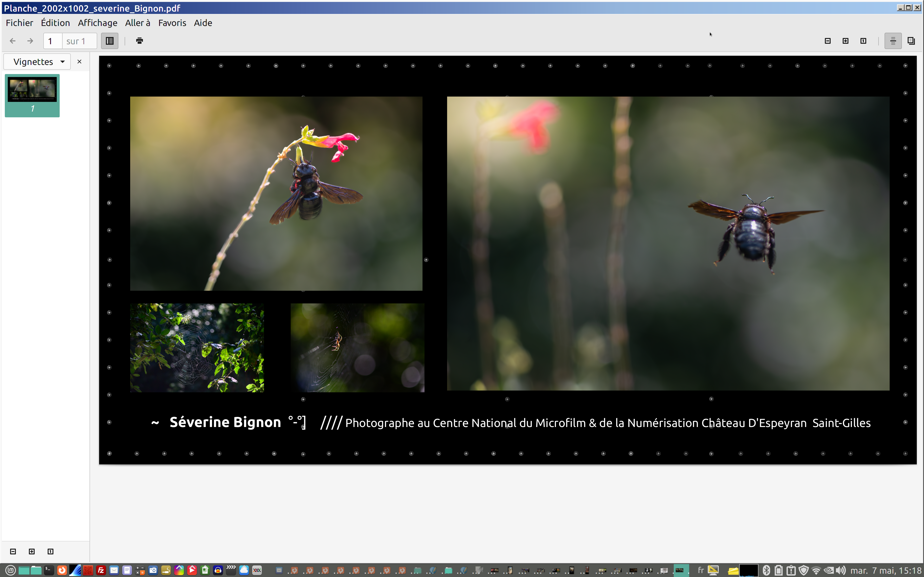Go to next page arrow
This screenshot has height=577, width=924.
[x=30, y=41]
